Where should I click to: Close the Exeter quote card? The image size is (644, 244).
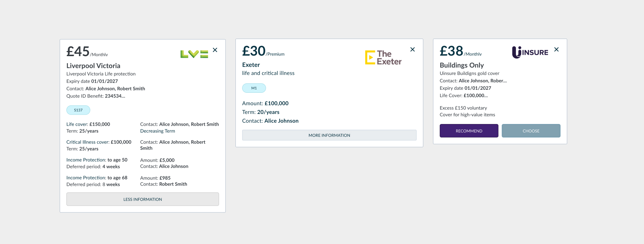413,49
